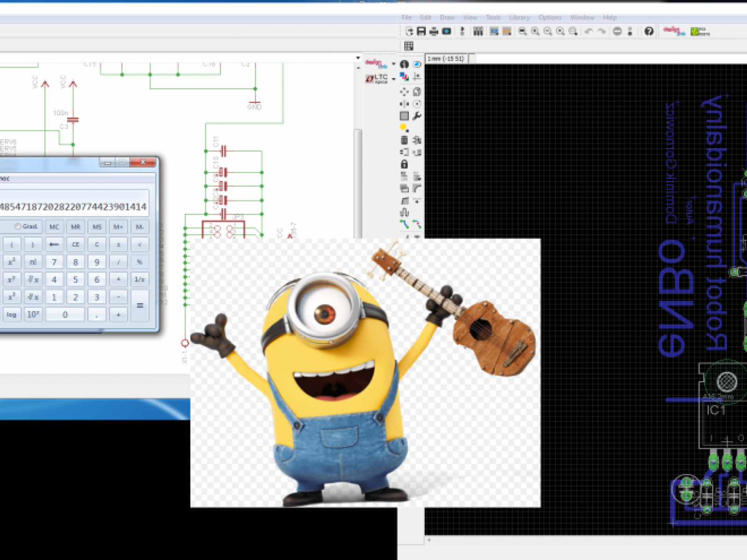Screen dimensions: 747x560
Task: Open the grid settings icon
Action: coord(409,46)
